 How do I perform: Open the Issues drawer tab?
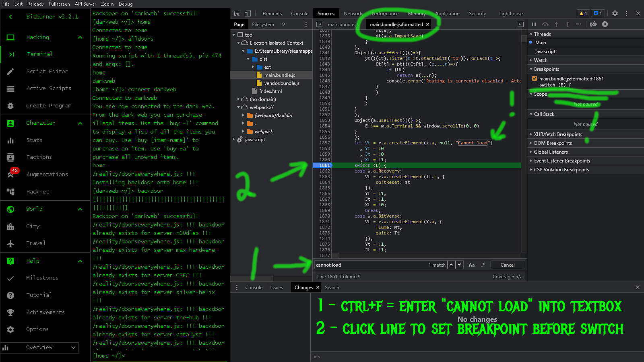click(277, 288)
